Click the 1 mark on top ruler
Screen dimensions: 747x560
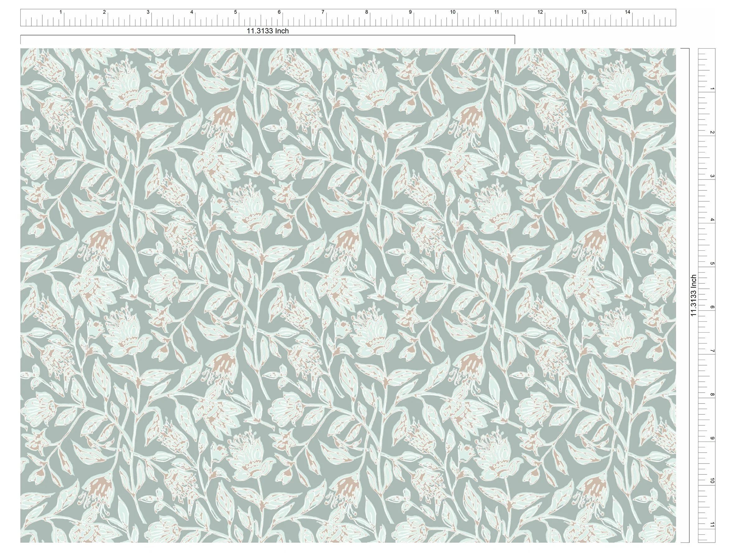coord(61,12)
